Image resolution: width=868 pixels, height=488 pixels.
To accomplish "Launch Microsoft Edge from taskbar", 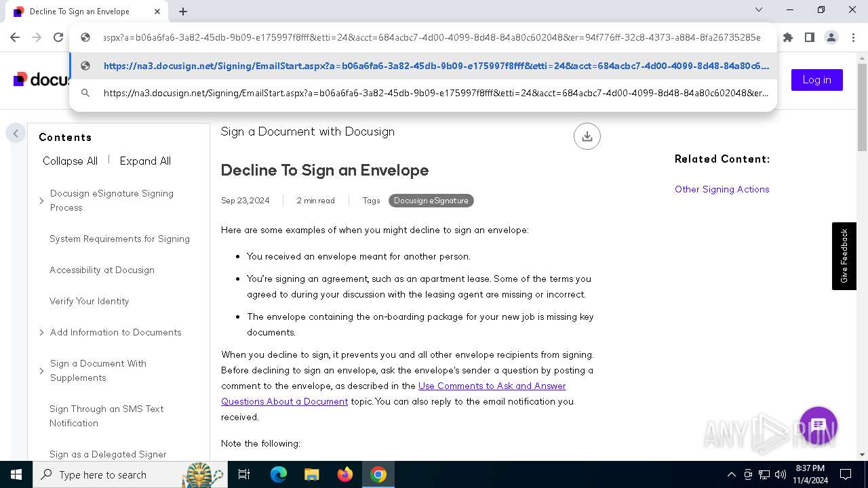I will point(279,474).
